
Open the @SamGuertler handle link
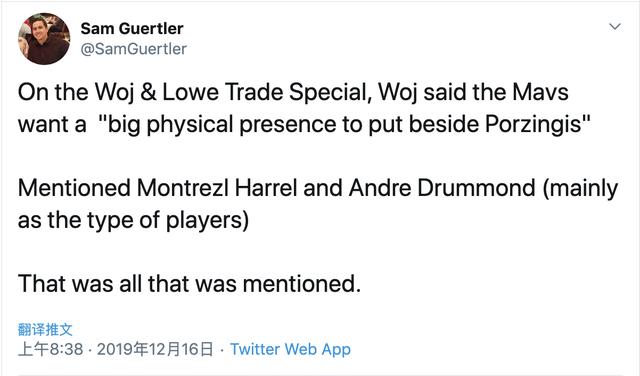(x=133, y=49)
